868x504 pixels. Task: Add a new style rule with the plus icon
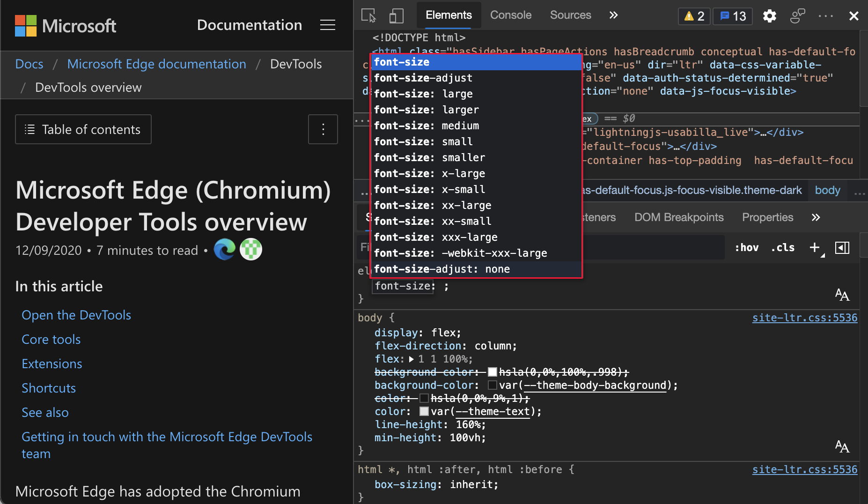pos(814,247)
